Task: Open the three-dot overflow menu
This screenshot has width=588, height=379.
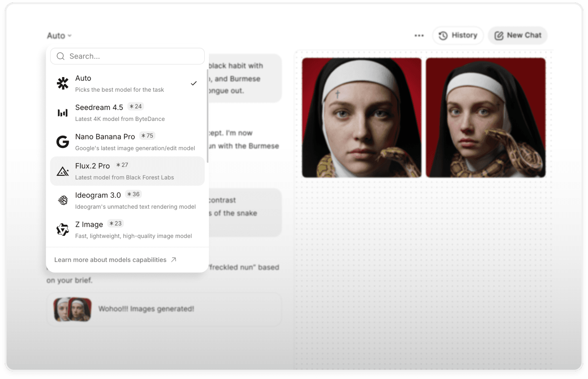Action: pyautogui.click(x=419, y=35)
